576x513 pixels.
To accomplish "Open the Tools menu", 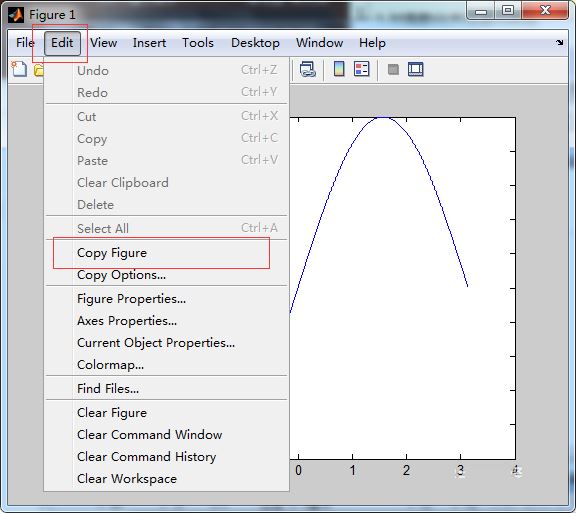I will coord(198,43).
